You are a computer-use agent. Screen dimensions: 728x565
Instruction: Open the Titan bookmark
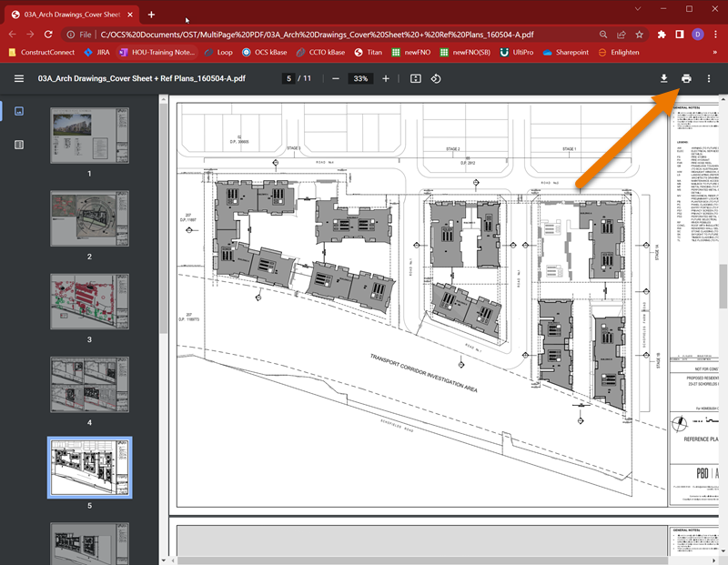(x=369, y=53)
